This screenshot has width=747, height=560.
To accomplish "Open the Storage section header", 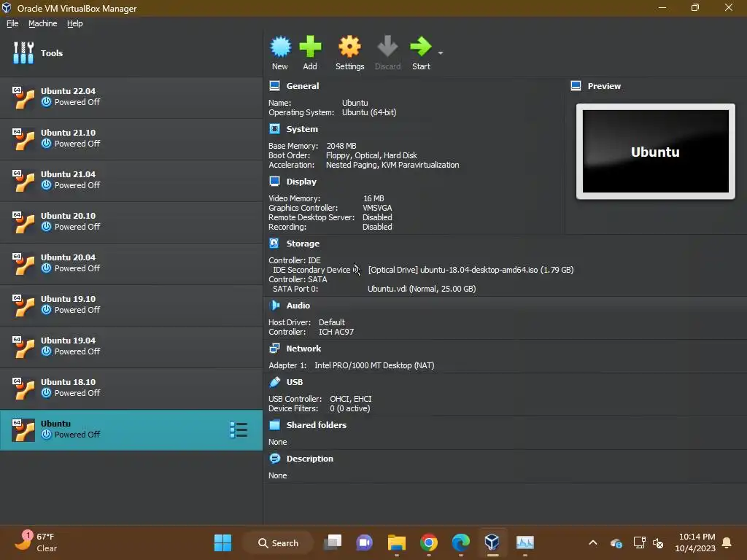I will pos(303,244).
